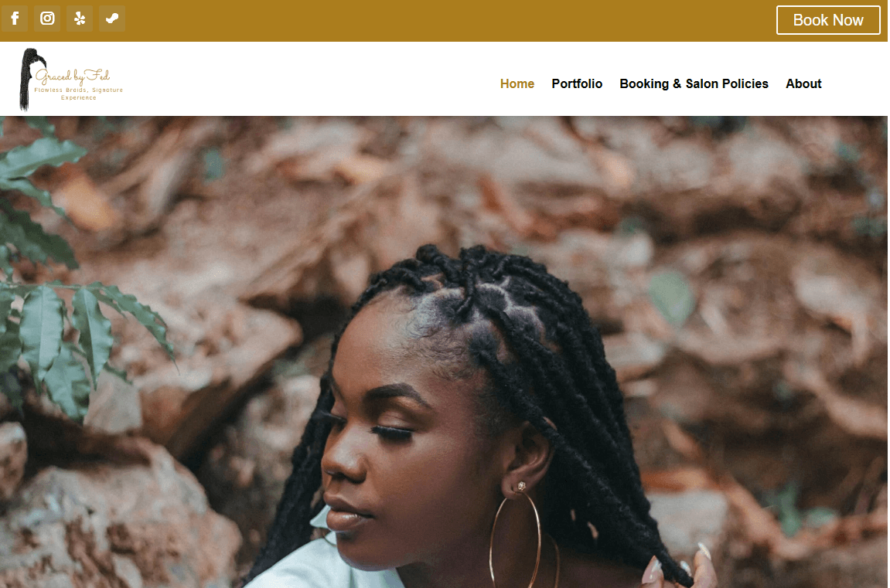
Task: Select the Home navigation item
Action: [517, 83]
